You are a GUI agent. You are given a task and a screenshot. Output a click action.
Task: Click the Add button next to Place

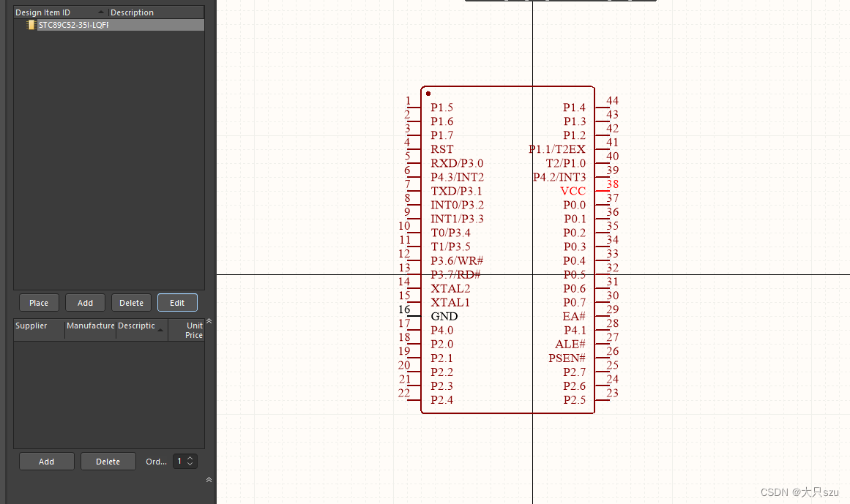85,303
